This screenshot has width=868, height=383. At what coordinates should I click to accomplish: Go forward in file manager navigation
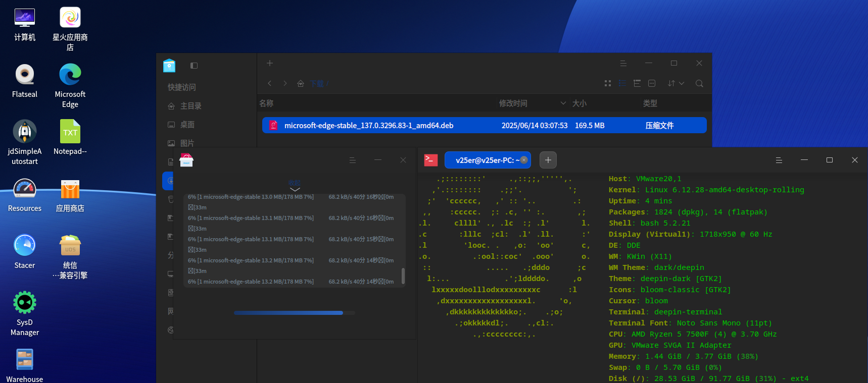click(285, 83)
